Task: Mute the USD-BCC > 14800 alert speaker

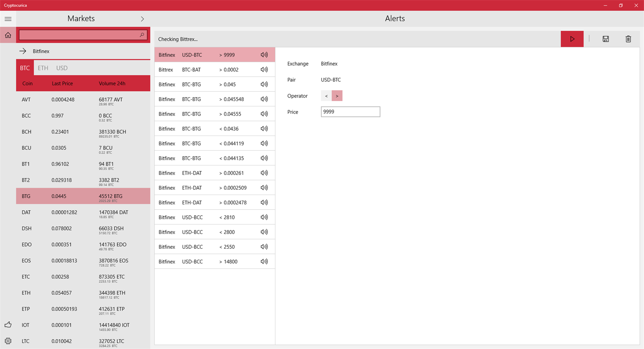Action: [x=264, y=261]
